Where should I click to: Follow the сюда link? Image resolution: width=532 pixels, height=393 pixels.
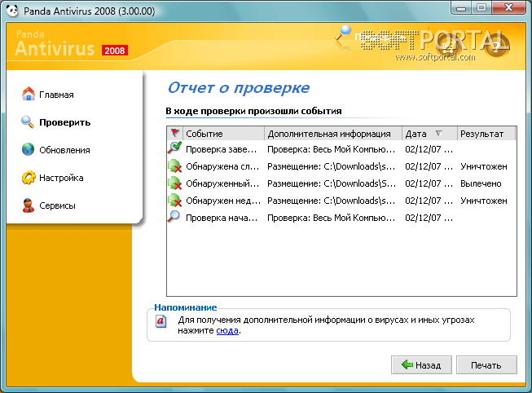click(227, 330)
